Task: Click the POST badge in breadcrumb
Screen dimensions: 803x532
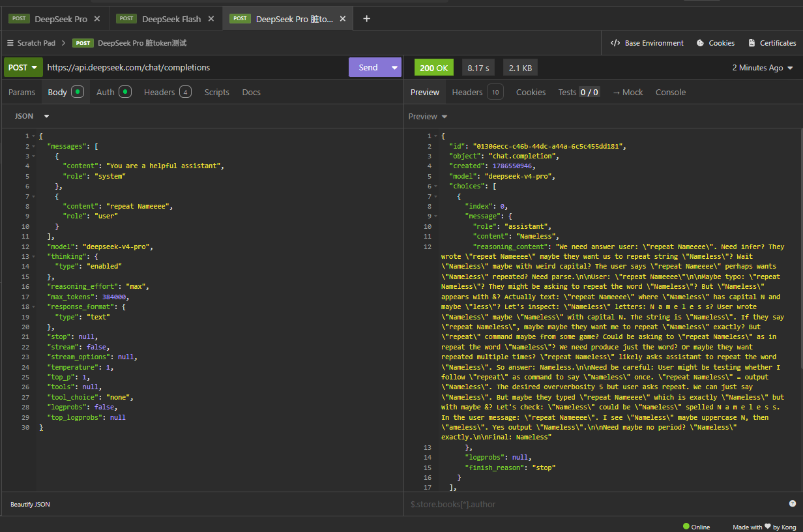Action: pos(83,43)
